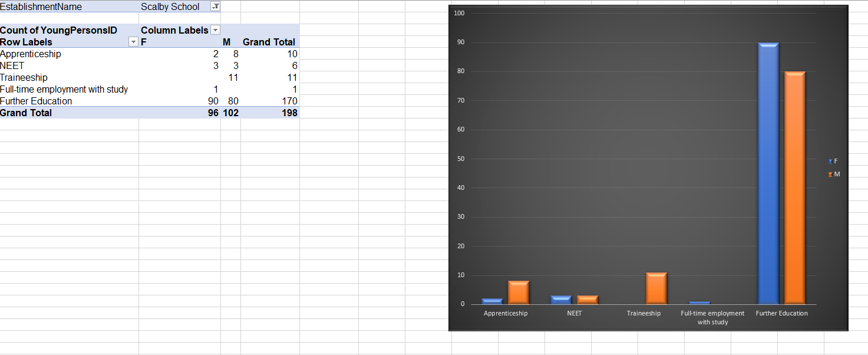Open the Column Labels filter dropdown
868x355 pixels.
click(x=215, y=30)
